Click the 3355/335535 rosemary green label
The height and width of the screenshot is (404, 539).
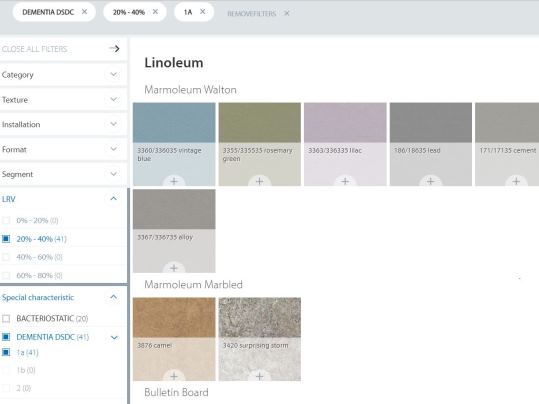[x=257, y=154]
